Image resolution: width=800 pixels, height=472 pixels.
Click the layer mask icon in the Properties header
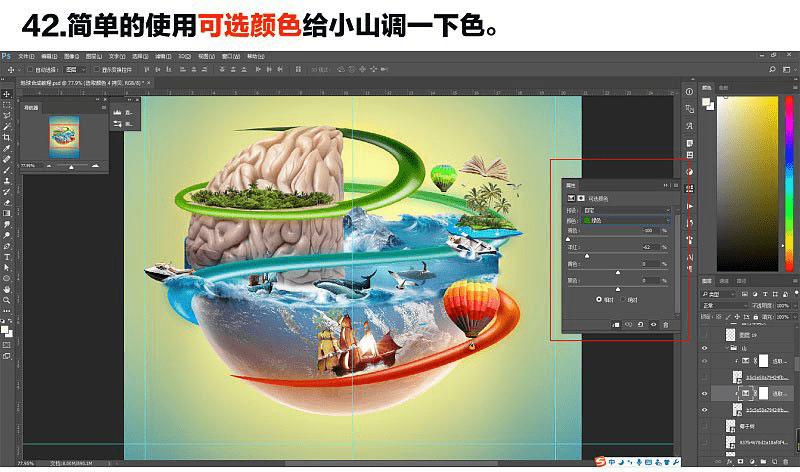tap(581, 198)
